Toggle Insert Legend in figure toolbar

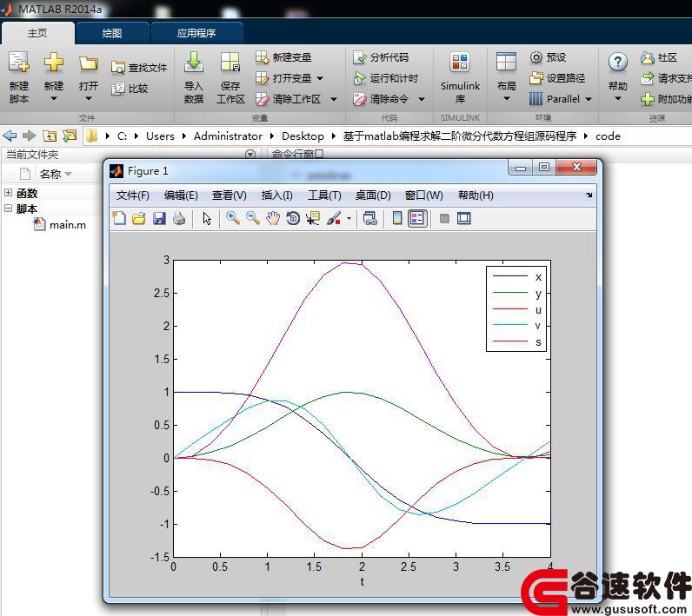(417, 218)
